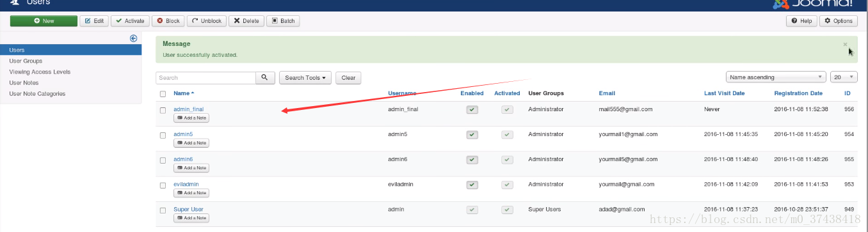Click the Edit toolbar button
Viewport: 868px width, 232px height.
coord(94,21)
